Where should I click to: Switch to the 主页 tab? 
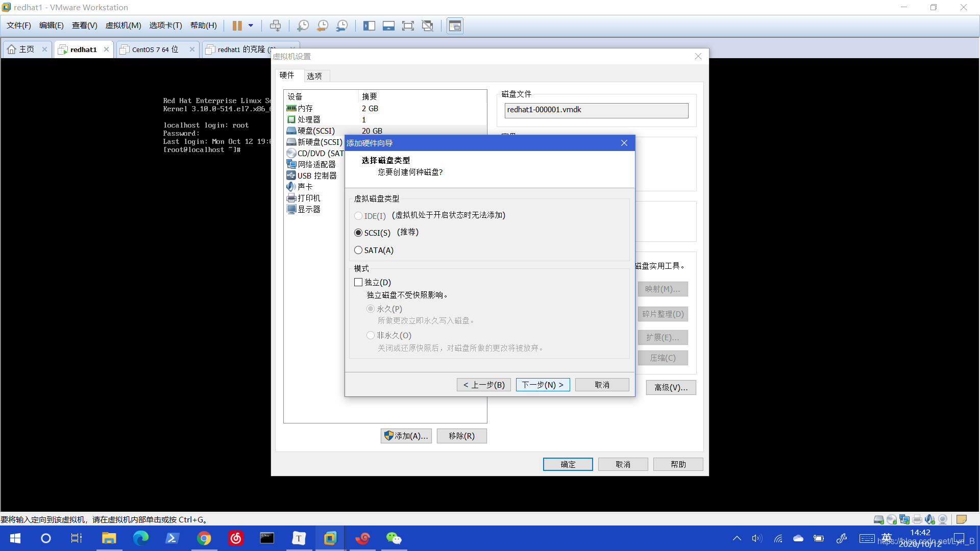[x=22, y=49]
